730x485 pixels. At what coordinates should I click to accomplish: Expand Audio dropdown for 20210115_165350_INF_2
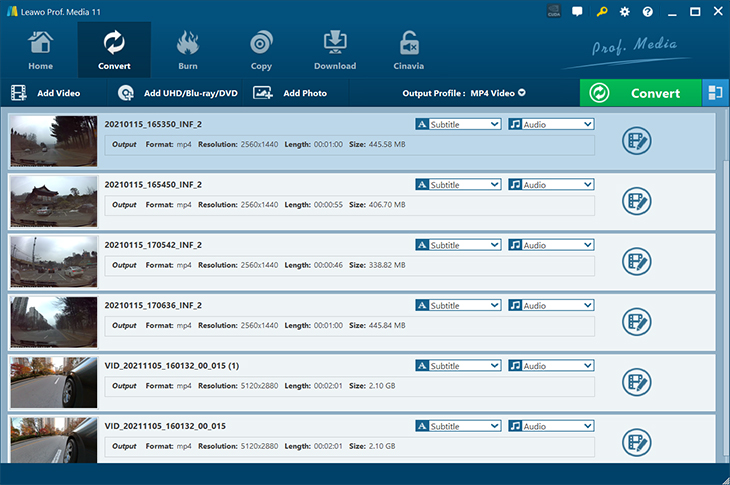[551, 124]
